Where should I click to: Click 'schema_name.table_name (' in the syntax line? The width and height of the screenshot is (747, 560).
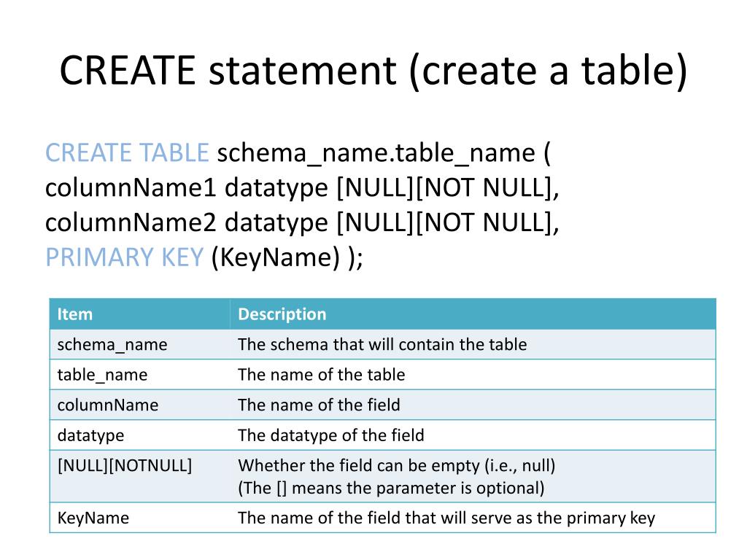384,154
